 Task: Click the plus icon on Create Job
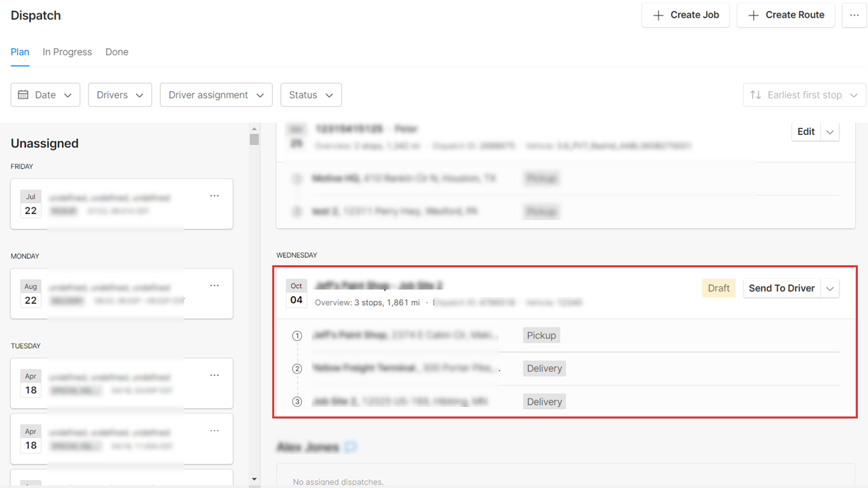tap(659, 15)
